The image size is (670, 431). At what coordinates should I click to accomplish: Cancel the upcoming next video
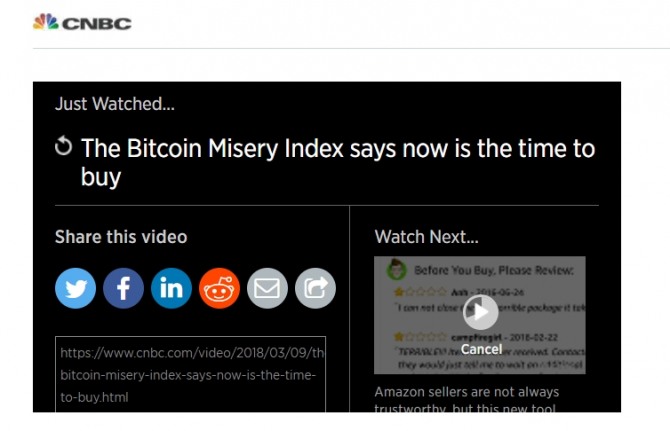[x=481, y=350]
